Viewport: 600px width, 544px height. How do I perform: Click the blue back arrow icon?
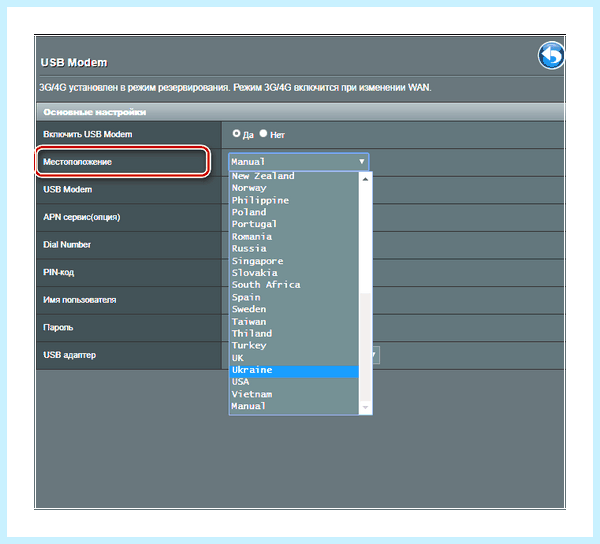(x=551, y=55)
